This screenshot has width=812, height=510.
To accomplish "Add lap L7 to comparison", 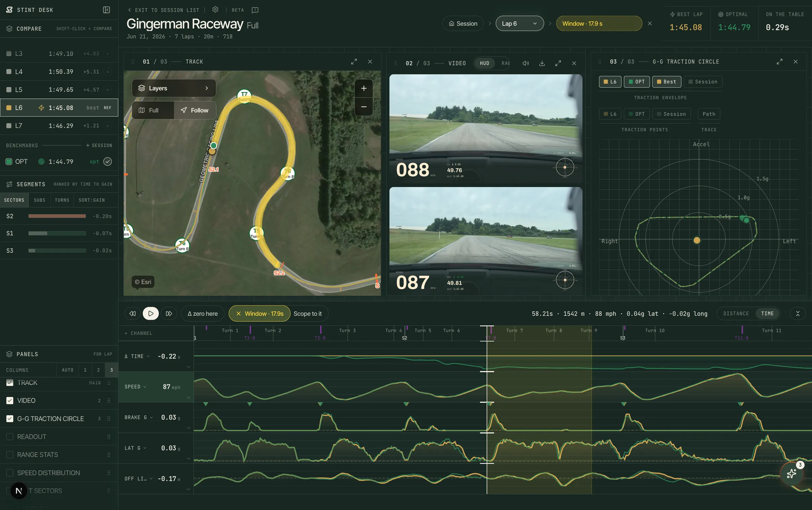I will tap(108, 126).
